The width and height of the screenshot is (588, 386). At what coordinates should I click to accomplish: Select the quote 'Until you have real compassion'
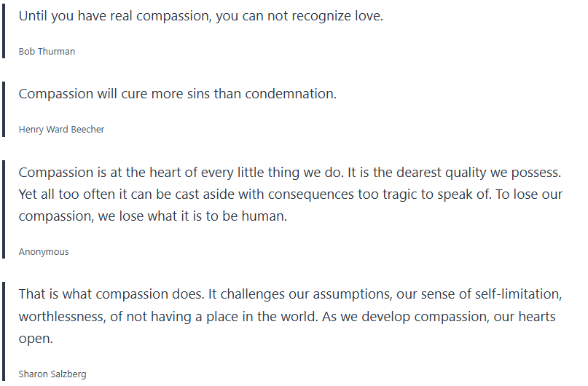[x=200, y=15]
